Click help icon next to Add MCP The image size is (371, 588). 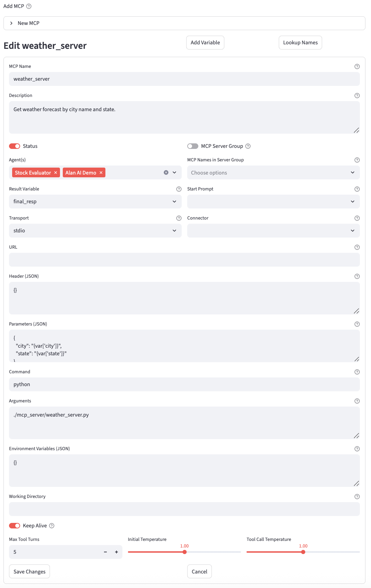(29, 6)
